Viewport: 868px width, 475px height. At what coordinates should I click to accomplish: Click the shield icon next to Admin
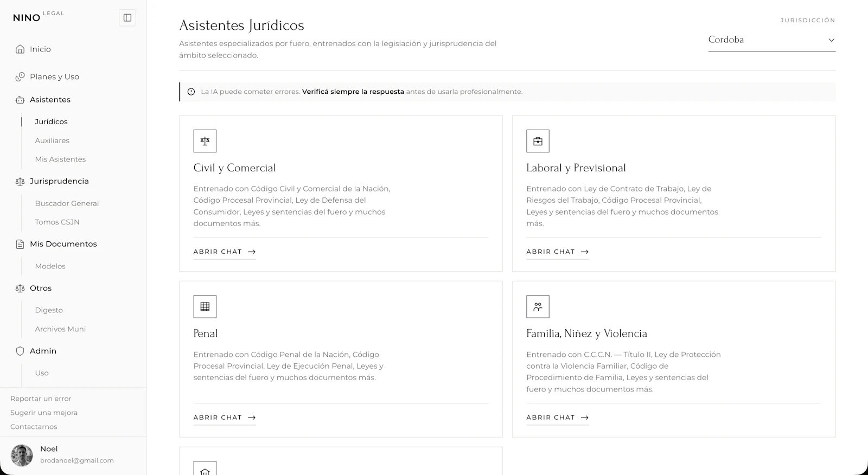20,351
